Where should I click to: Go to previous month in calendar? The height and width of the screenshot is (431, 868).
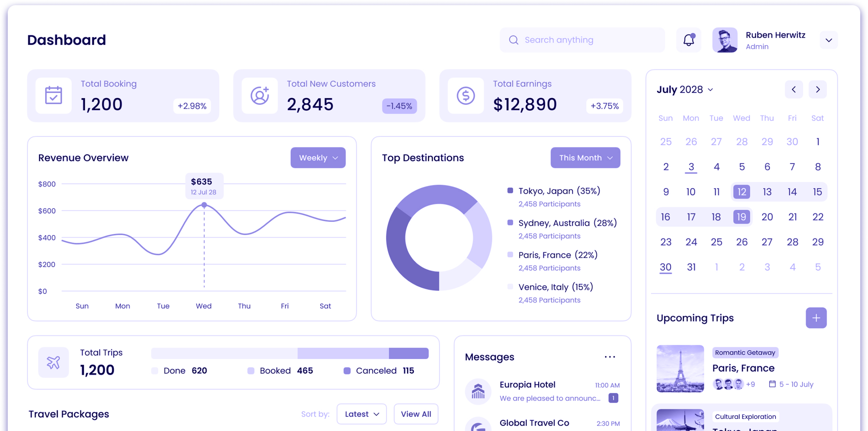[794, 89]
